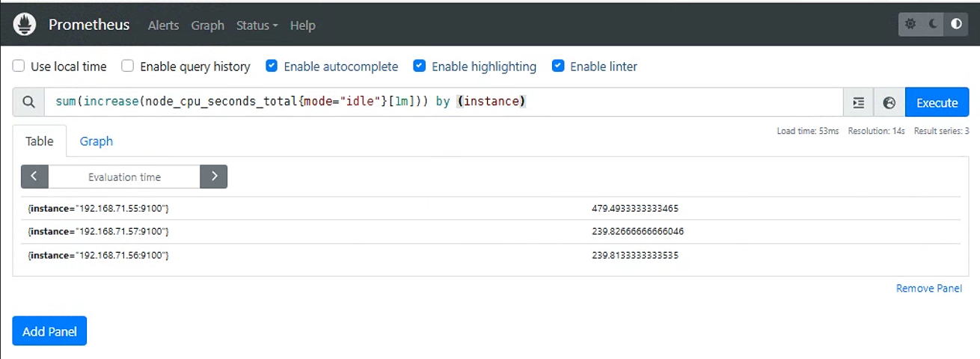Select instance 192.168.71.55:9100 row label
This screenshot has height=359, width=980.
point(98,208)
